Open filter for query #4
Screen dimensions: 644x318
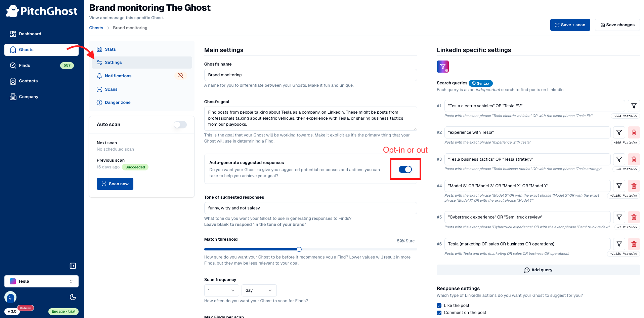pyautogui.click(x=619, y=186)
